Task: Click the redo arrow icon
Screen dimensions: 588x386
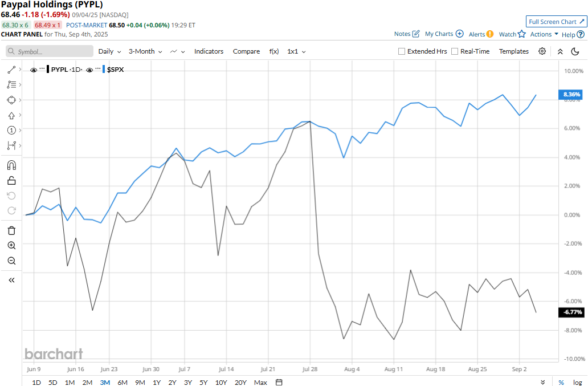Action: pyautogui.click(x=11, y=210)
